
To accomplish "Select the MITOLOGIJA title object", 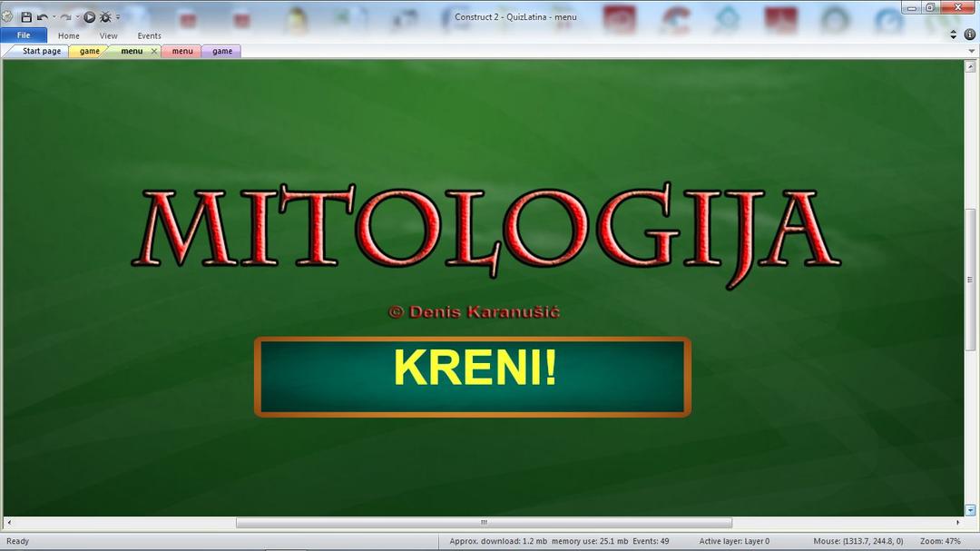I will point(486,233).
